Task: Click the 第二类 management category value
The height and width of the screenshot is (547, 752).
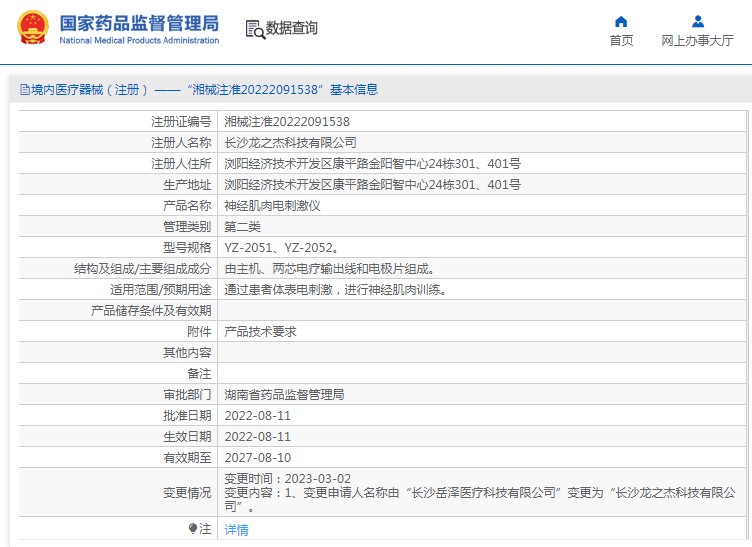Action: 242,227
